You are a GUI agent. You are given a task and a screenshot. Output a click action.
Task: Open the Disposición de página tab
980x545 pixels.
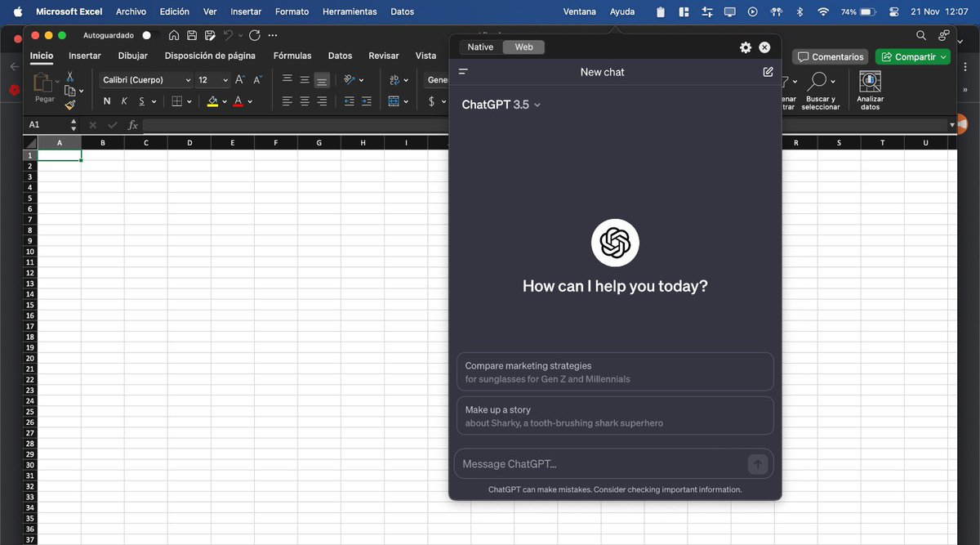tap(210, 56)
